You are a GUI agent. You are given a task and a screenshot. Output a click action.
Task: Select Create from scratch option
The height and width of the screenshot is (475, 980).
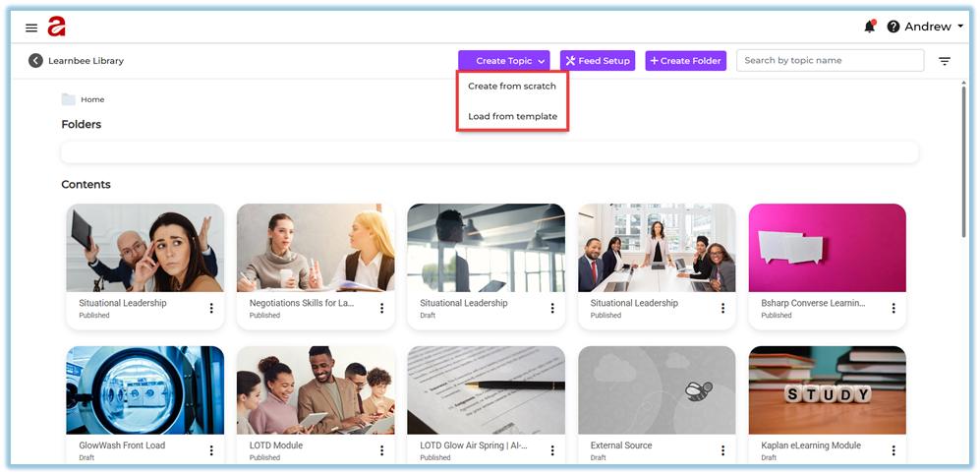pos(512,87)
